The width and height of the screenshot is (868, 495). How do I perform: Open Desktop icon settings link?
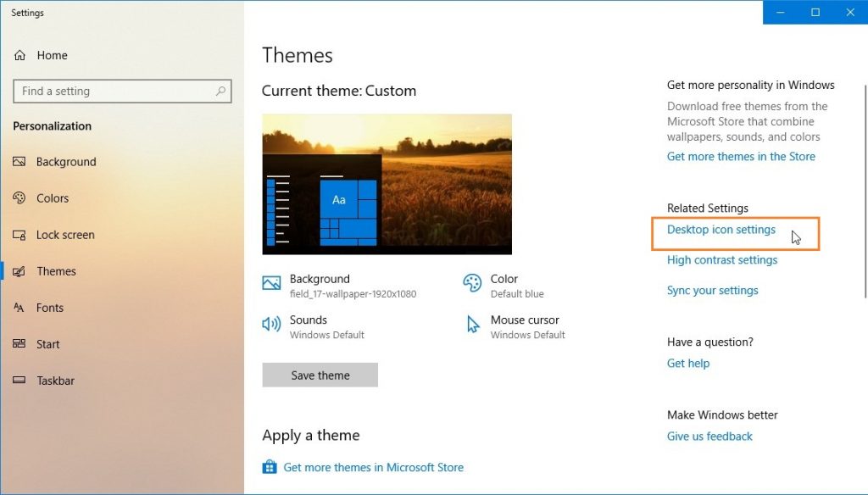(x=721, y=229)
